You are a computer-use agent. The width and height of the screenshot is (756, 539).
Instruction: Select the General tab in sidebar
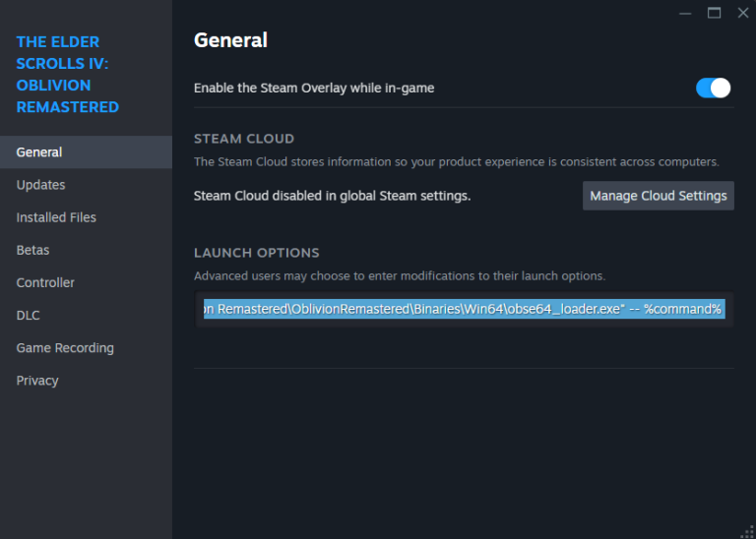coord(39,152)
